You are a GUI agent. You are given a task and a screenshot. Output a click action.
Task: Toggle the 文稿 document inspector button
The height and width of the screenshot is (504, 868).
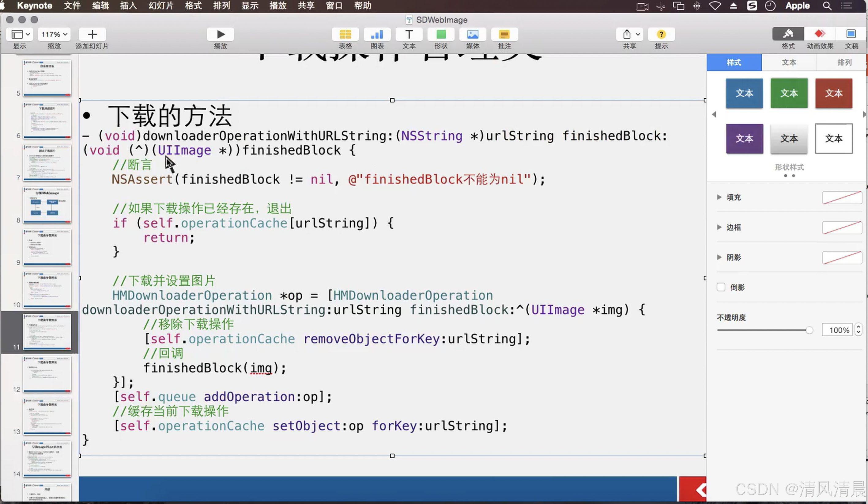[x=851, y=34]
